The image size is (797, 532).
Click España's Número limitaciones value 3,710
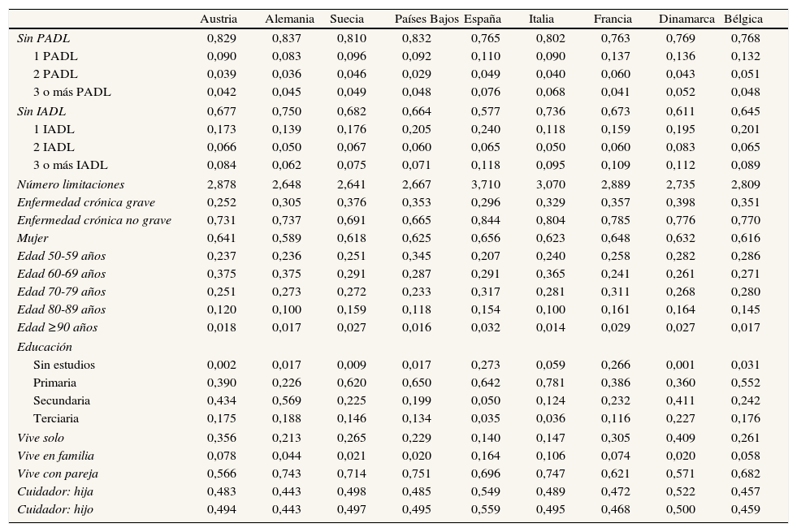click(x=486, y=184)
